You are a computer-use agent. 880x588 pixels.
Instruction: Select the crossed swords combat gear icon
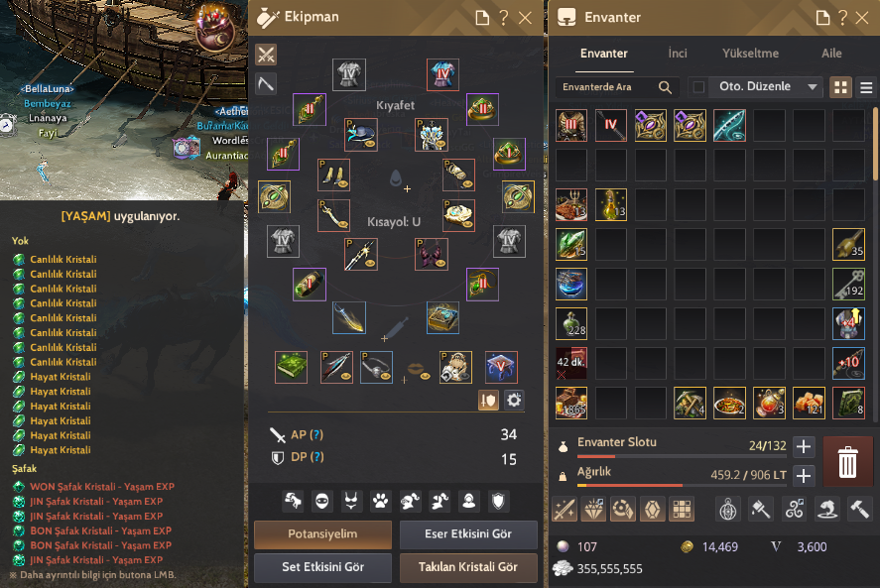[x=266, y=55]
